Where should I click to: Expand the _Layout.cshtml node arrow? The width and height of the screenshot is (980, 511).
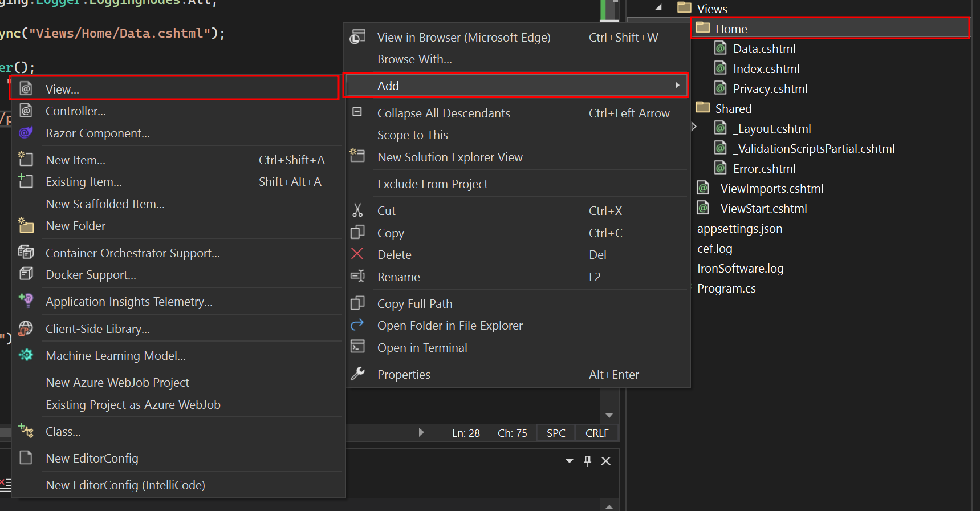(x=694, y=127)
